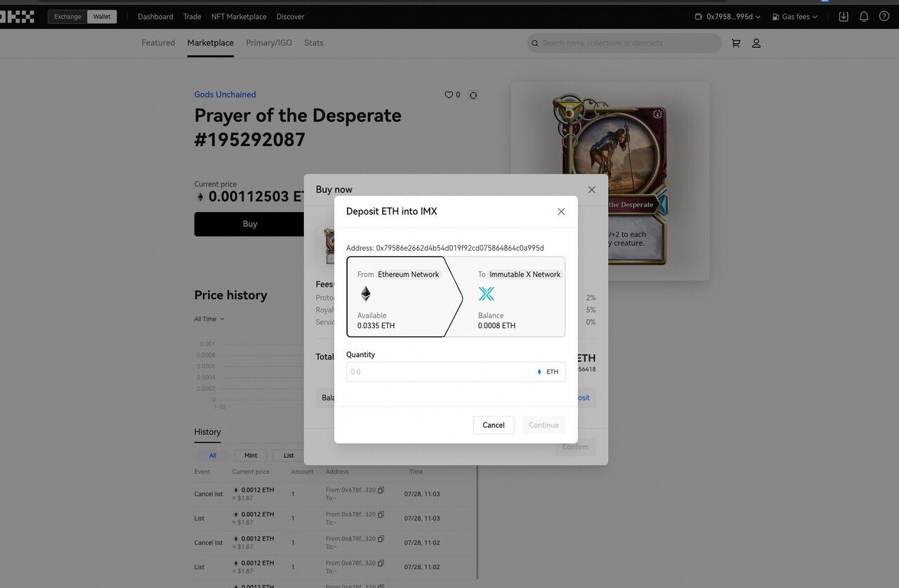Open the Primary/IGO tab
This screenshot has height=588, width=899.
click(269, 43)
